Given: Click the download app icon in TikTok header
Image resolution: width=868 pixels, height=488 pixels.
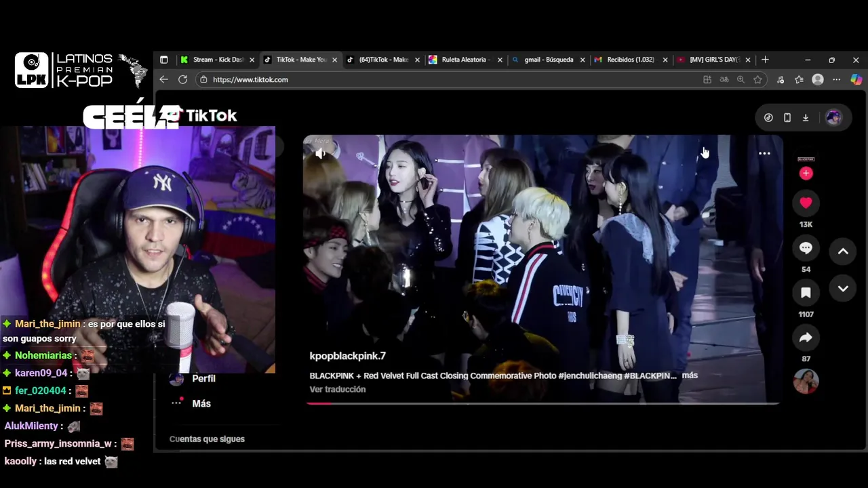Looking at the screenshot, I should tap(806, 117).
